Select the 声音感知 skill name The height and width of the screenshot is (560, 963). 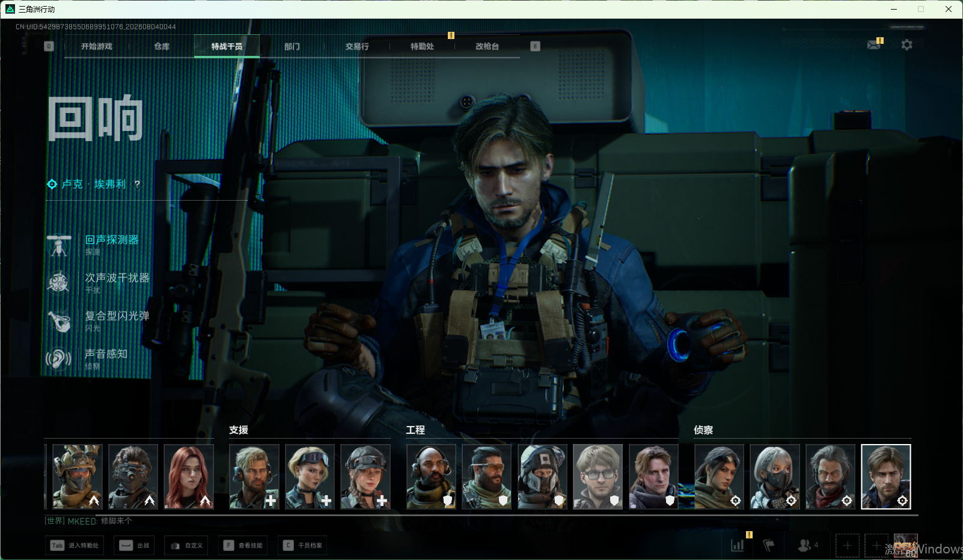tap(106, 354)
